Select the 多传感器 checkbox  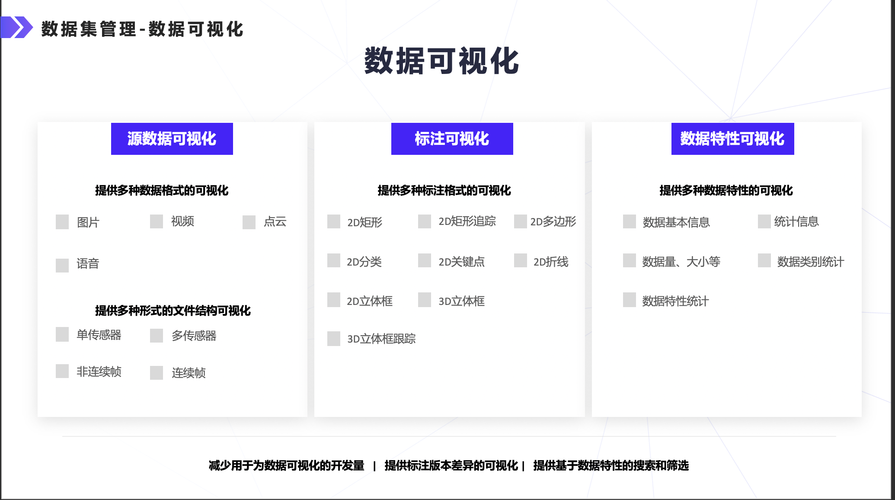(x=156, y=336)
